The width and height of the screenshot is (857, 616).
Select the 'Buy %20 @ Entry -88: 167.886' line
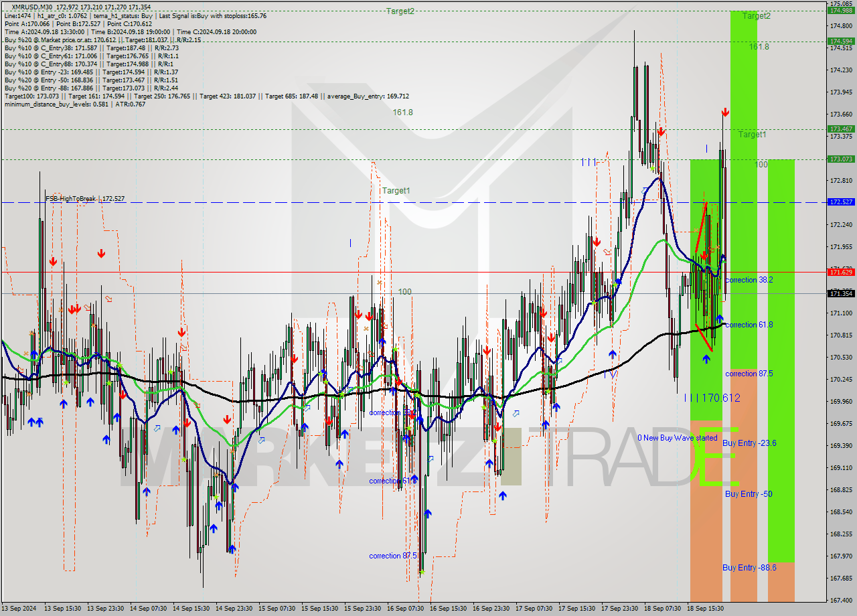(x=91, y=88)
